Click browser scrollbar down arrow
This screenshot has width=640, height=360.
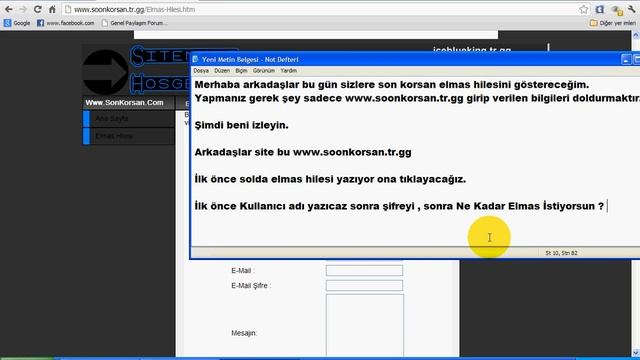tap(636, 352)
